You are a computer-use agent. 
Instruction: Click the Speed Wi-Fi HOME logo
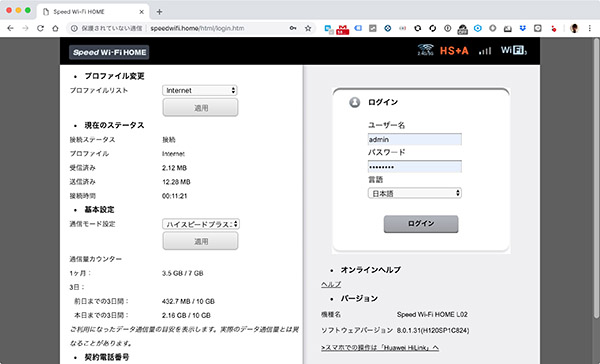(x=109, y=52)
